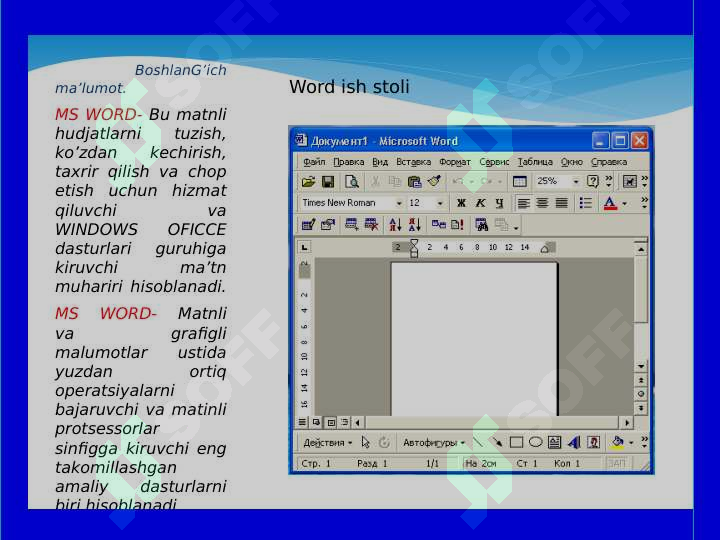Open the Сервис menu
720x540 pixels.
[x=495, y=162]
